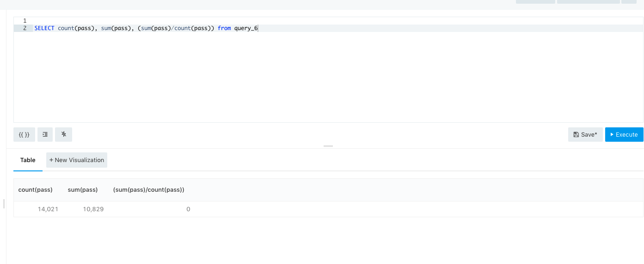
Task: Save the query
Action: pos(585,134)
